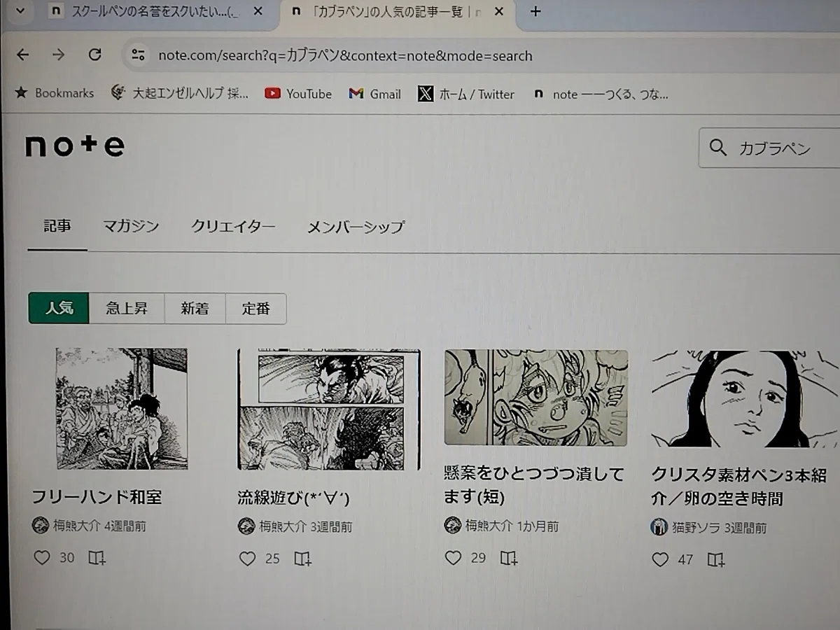The image size is (840, 630).
Task: Open the 流線遊び article thumbnail
Action: click(x=328, y=409)
